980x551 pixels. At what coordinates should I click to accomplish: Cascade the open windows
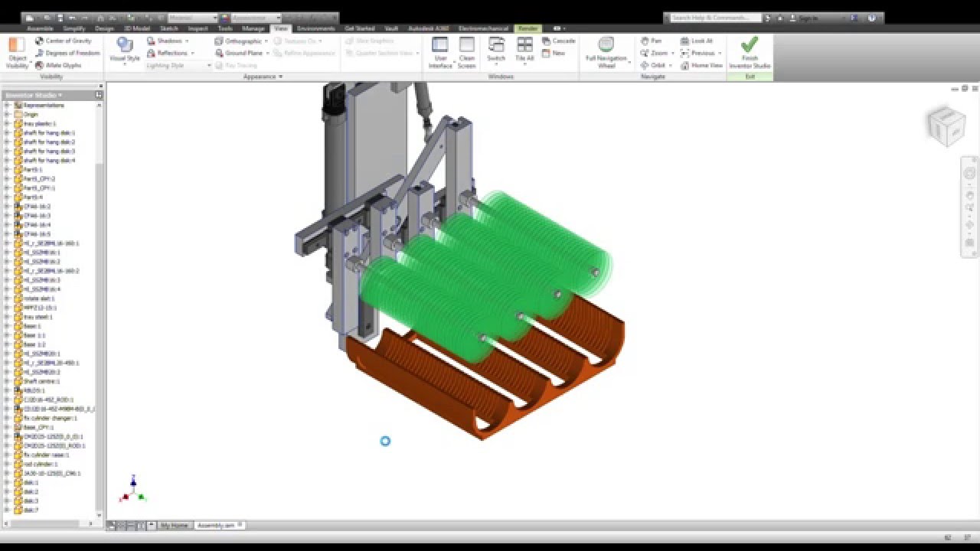(559, 41)
